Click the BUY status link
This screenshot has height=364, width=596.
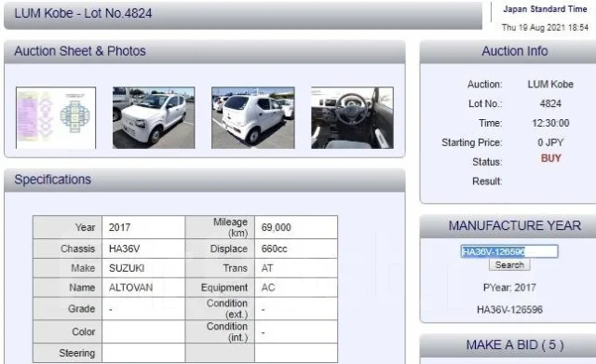pos(550,158)
